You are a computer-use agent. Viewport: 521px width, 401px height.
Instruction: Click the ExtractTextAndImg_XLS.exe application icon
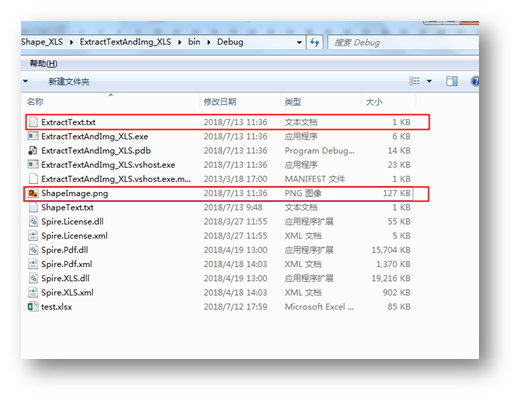point(33,136)
